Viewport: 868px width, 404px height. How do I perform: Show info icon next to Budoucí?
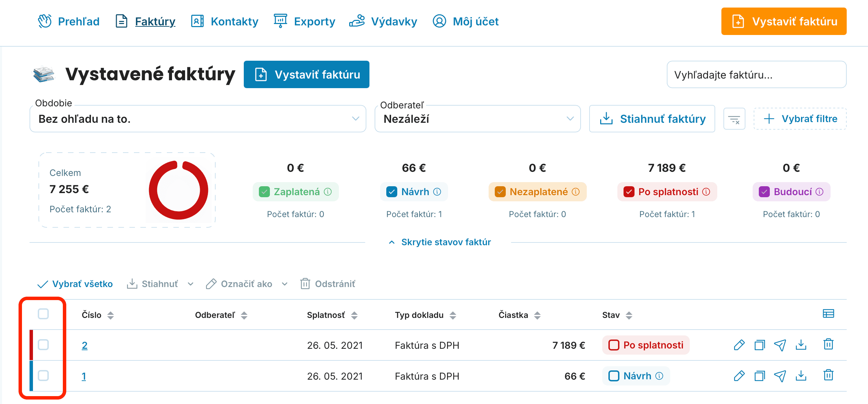point(820,192)
